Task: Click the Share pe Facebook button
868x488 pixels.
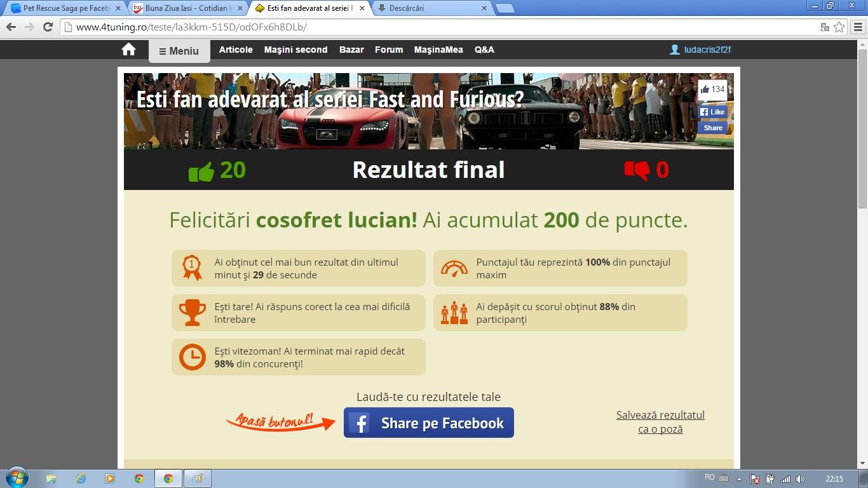Action: [429, 423]
